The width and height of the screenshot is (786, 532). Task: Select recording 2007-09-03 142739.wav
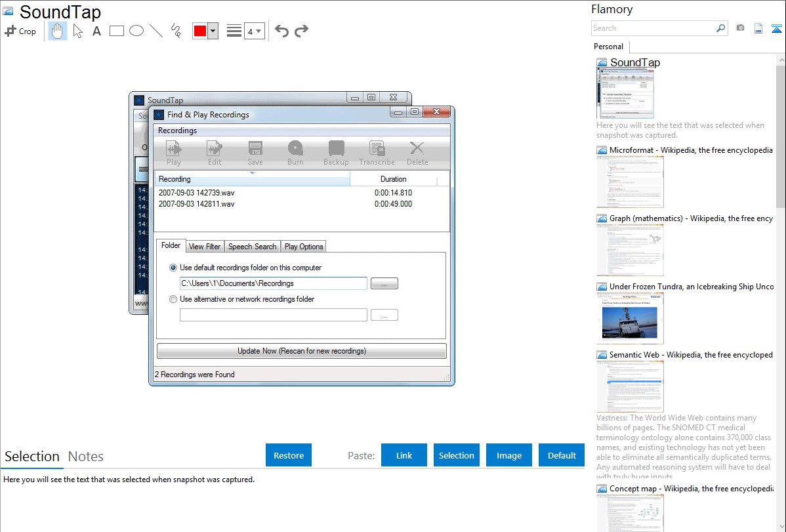tap(197, 193)
